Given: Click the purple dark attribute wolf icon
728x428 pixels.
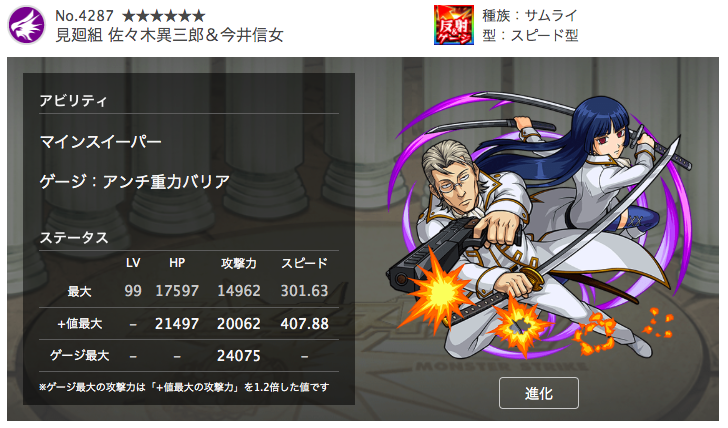Looking at the screenshot, I should pyautogui.click(x=26, y=25).
